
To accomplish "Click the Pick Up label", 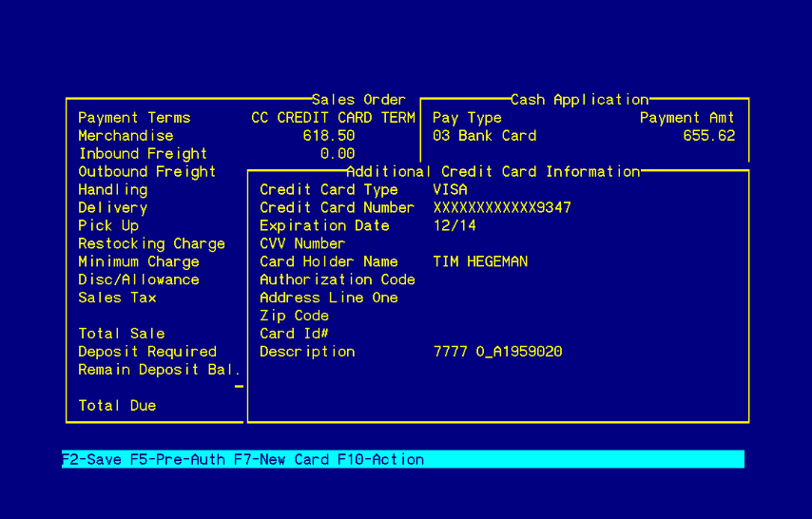I will click(x=108, y=226).
